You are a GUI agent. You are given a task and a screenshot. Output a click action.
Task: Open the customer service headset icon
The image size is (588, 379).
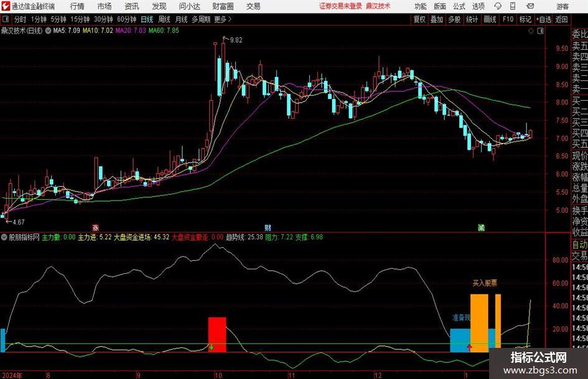click(x=498, y=6)
